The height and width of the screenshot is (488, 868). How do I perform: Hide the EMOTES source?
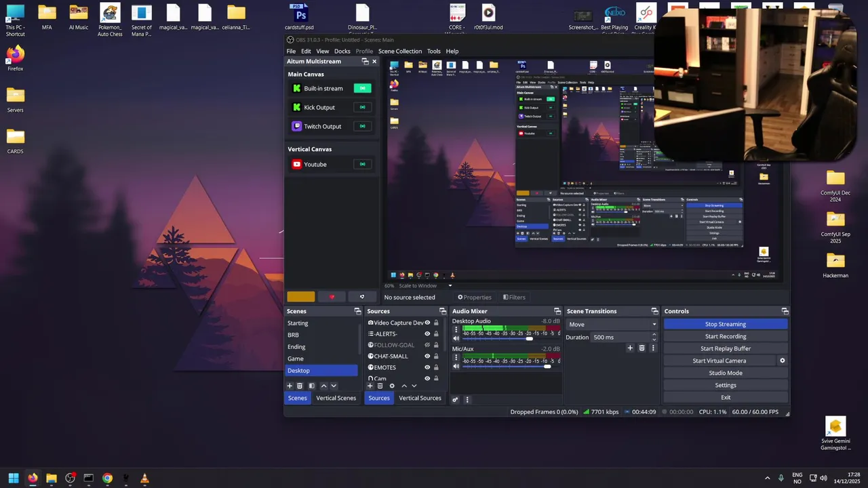(427, 367)
